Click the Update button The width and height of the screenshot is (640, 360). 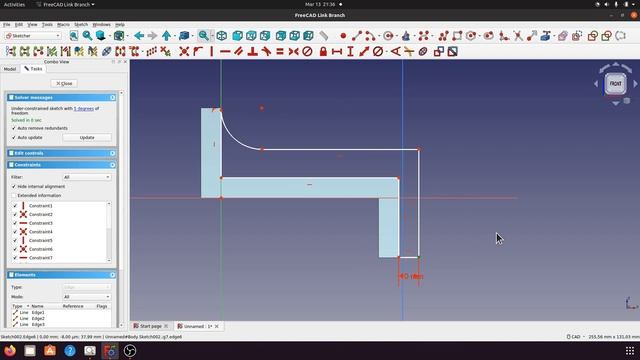click(87, 138)
